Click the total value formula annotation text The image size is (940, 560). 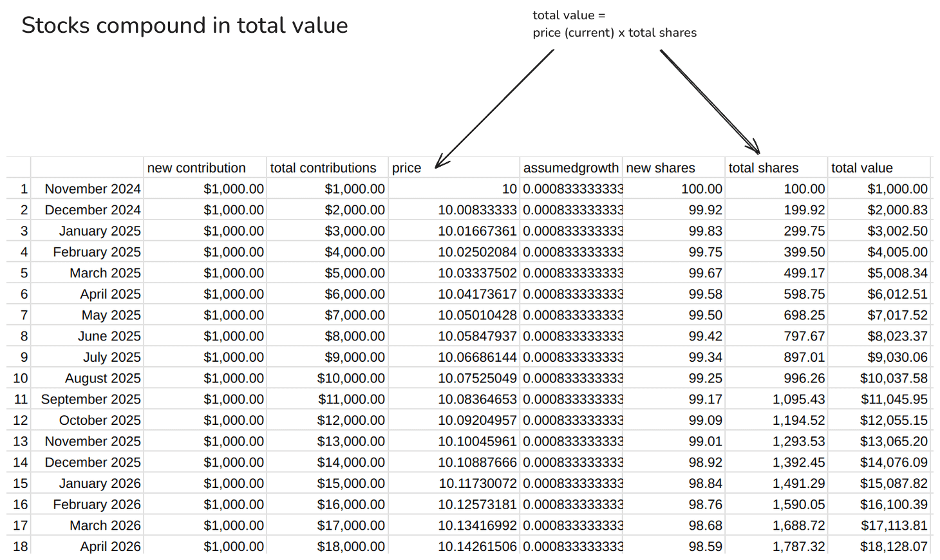tap(614, 24)
